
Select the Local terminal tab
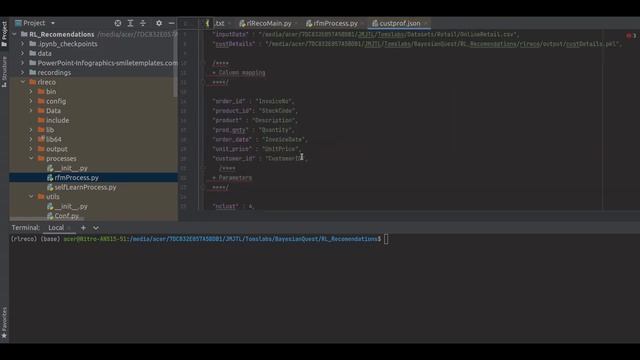pyautogui.click(x=56, y=228)
